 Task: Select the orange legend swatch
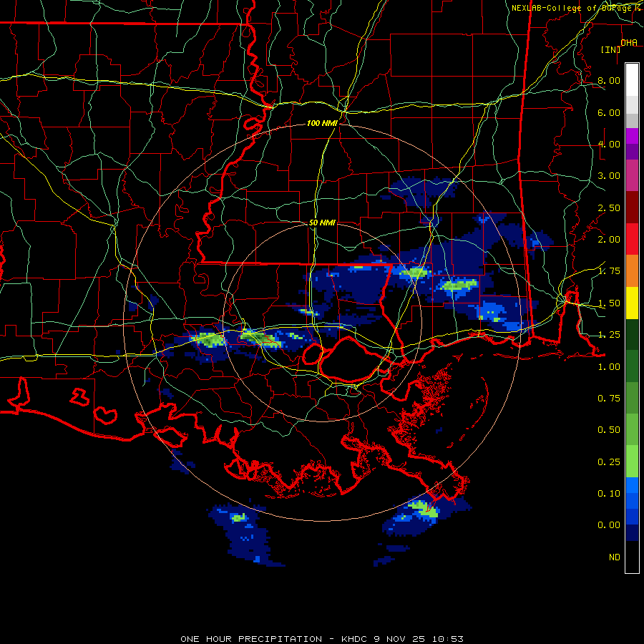[x=632, y=271]
